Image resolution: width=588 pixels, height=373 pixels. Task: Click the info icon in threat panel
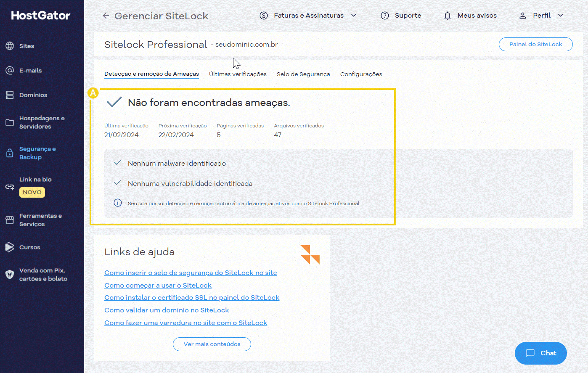click(x=118, y=203)
